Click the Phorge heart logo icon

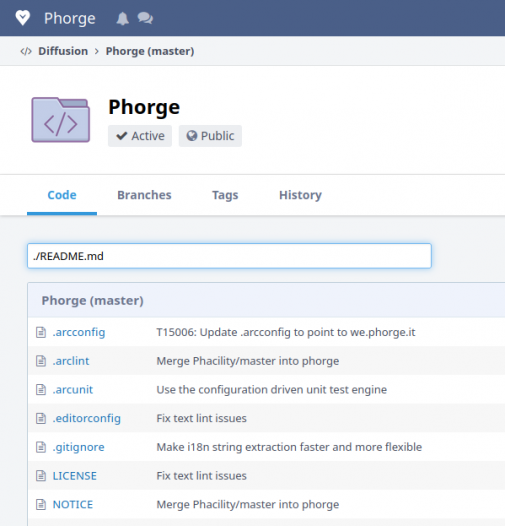click(22, 18)
